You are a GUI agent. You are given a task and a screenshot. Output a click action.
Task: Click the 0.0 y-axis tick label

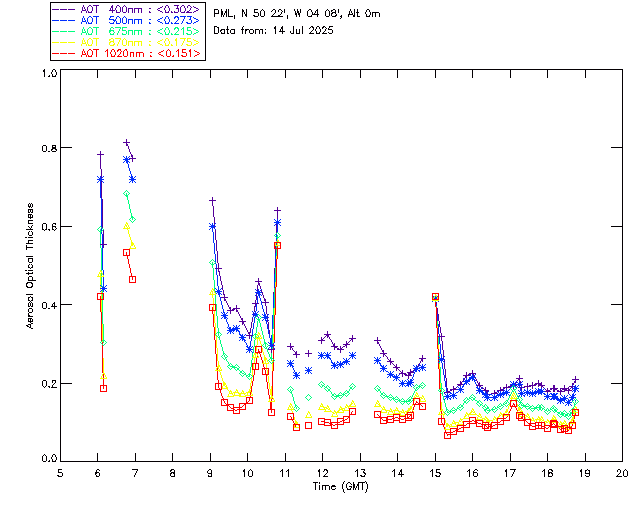[49, 459]
